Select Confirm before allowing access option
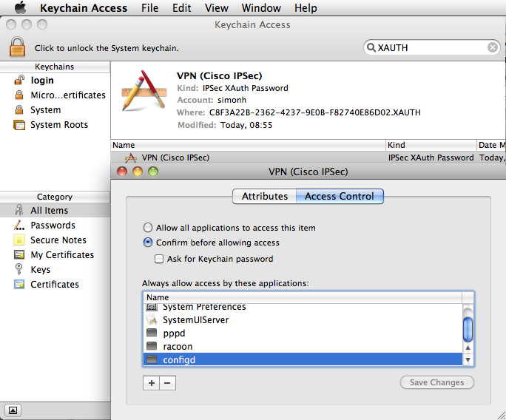The height and width of the screenshot is (420, 506). click(x=149, y=243)
